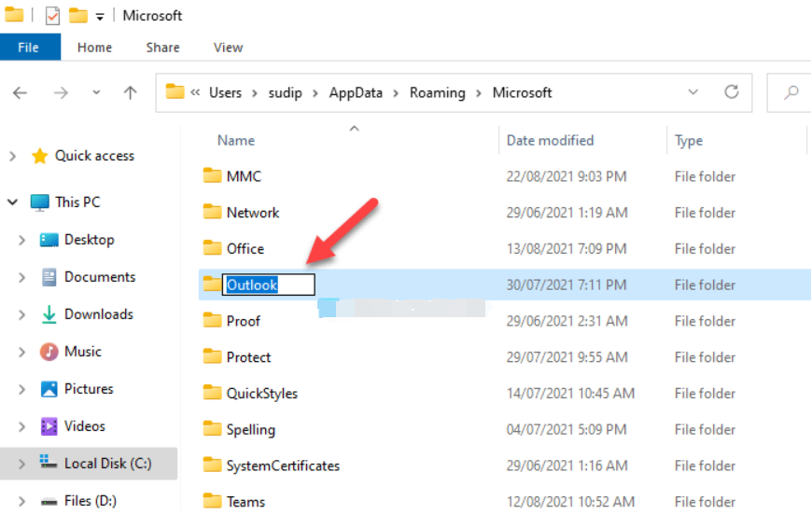The image size is (812, 528).
Task: Open the View ribbon tab
Action: 228,47
